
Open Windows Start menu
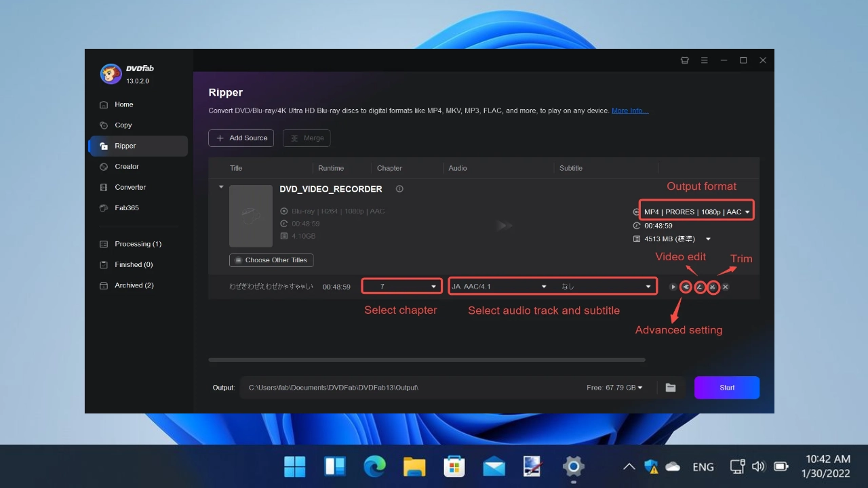(x=295, y=466)
